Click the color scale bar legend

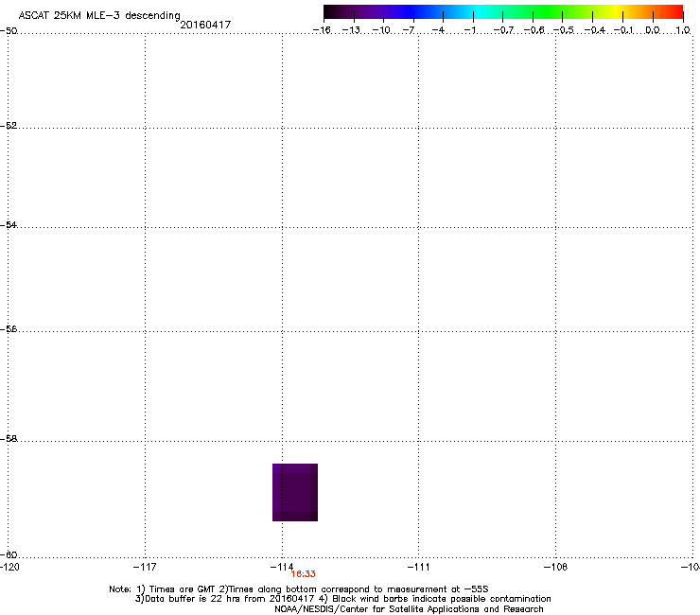click(503, 11)
